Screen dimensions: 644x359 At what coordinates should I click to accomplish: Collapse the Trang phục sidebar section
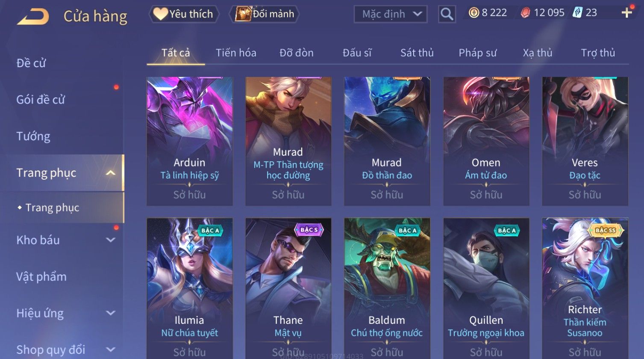(x=111, y=173)
